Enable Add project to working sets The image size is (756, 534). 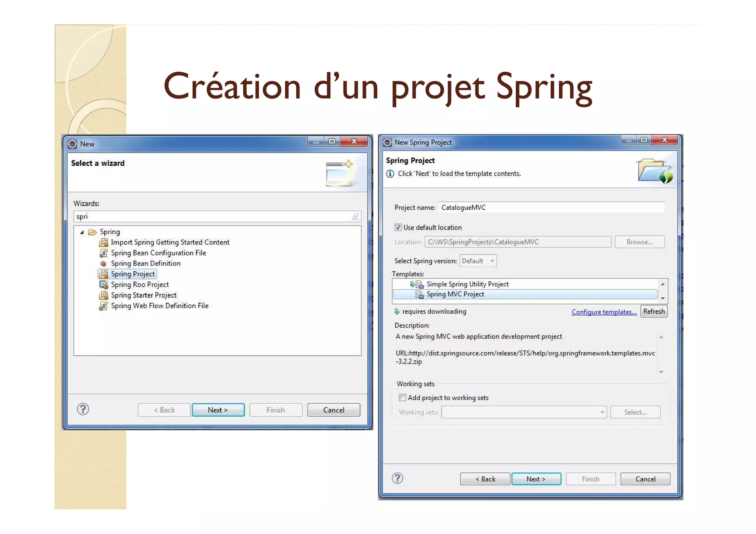coord(403,397)
